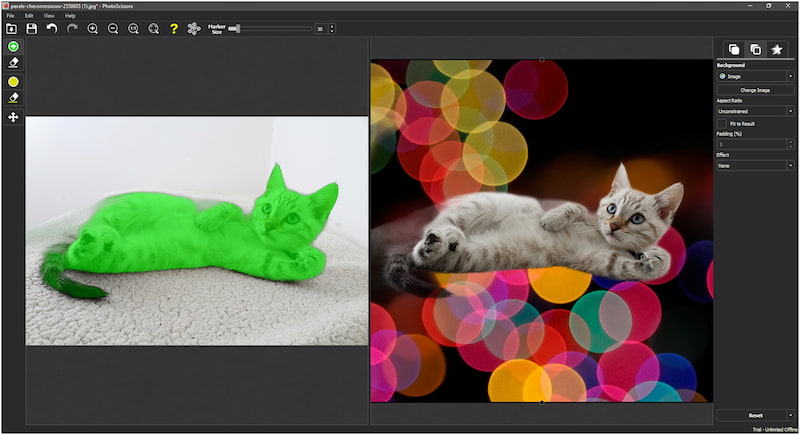Viewport: 800px width, 435px height.
Task: Click the Undo arrow icon
Action: (x=52, y=29)
